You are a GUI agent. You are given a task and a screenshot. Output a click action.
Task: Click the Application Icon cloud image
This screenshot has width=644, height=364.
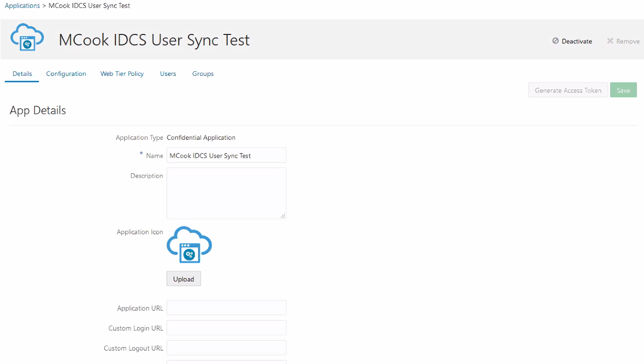click(x=189, y=245)
